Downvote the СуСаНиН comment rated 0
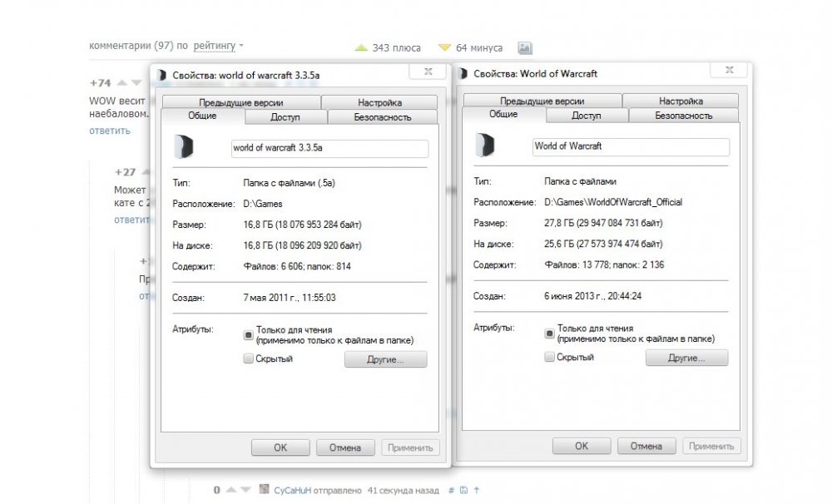832x504 pixels. 245,490
